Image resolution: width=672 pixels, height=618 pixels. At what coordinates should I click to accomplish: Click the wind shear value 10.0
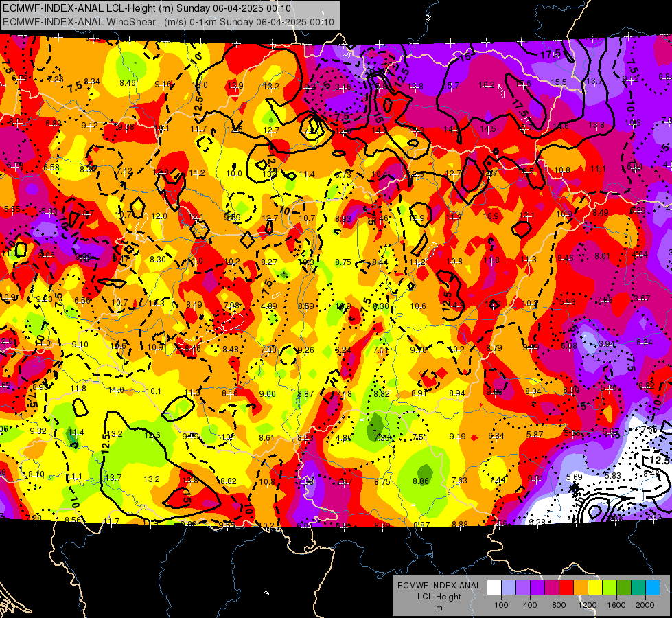tap(234, 174)
